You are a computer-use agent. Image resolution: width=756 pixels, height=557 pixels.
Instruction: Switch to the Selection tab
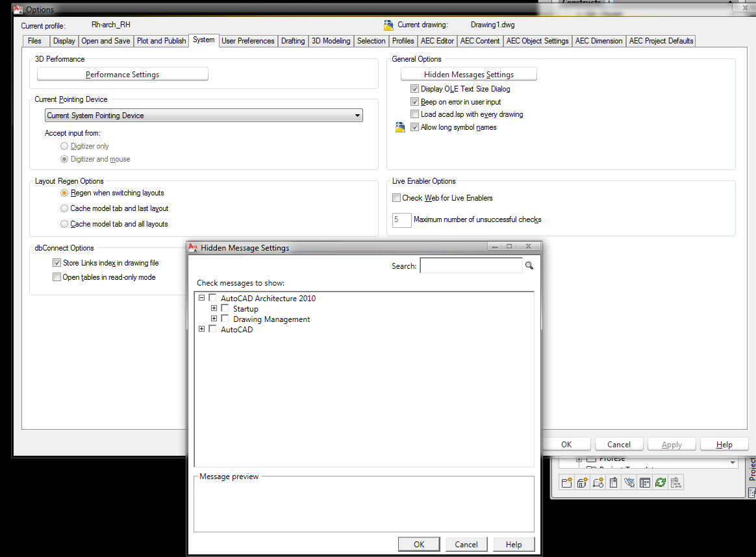tap(372, 41)
